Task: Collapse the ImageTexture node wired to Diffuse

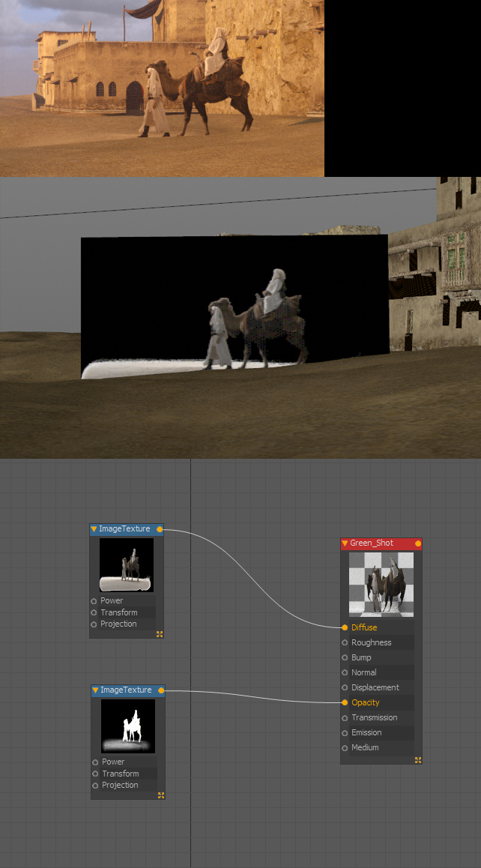Action: tap(94, 529)
